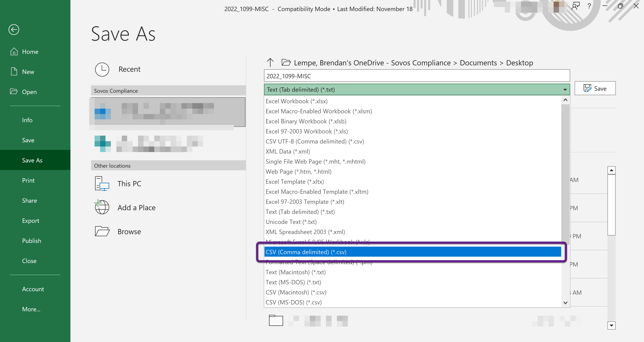Screen dimensions: 644x342
Task: Click the Home house icon
Action: [x=14, y=51]
